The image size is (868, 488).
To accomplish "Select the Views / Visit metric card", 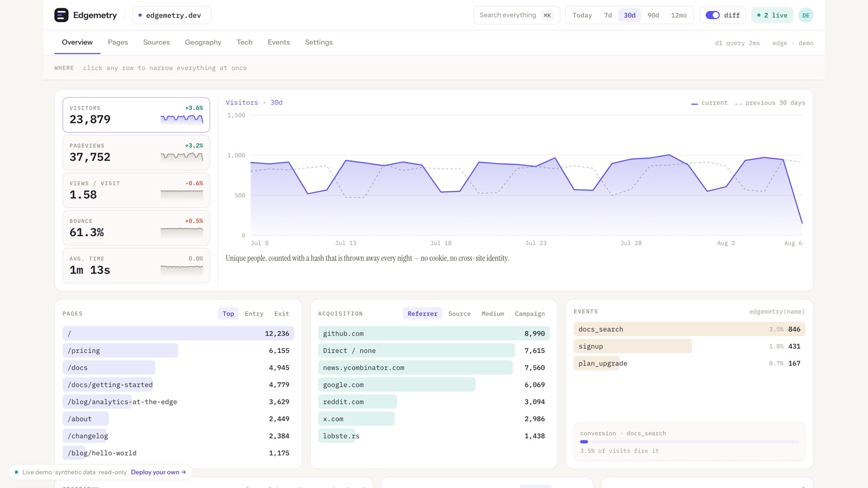I will (x=136, y=190).
